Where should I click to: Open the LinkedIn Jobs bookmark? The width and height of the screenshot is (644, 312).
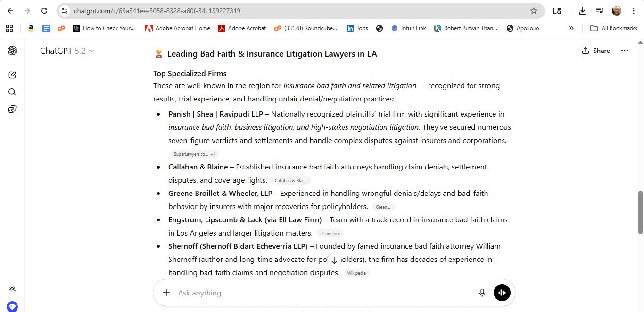(x=357, y=28)
